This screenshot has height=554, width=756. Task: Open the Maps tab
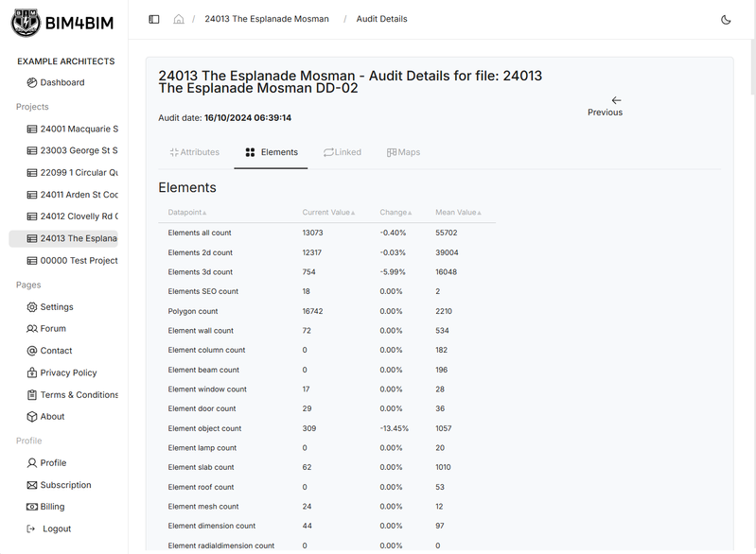[403, 152]
